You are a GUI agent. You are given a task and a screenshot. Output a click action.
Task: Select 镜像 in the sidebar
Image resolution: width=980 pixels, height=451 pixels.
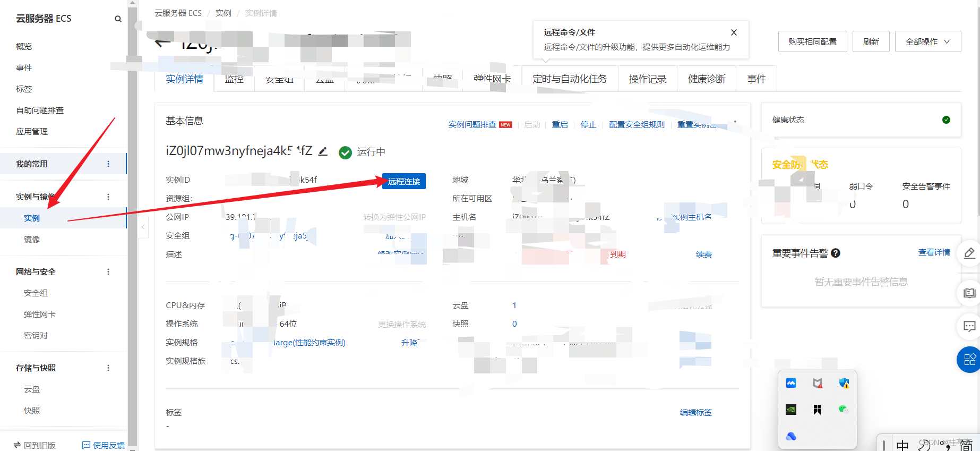point(32,240)
